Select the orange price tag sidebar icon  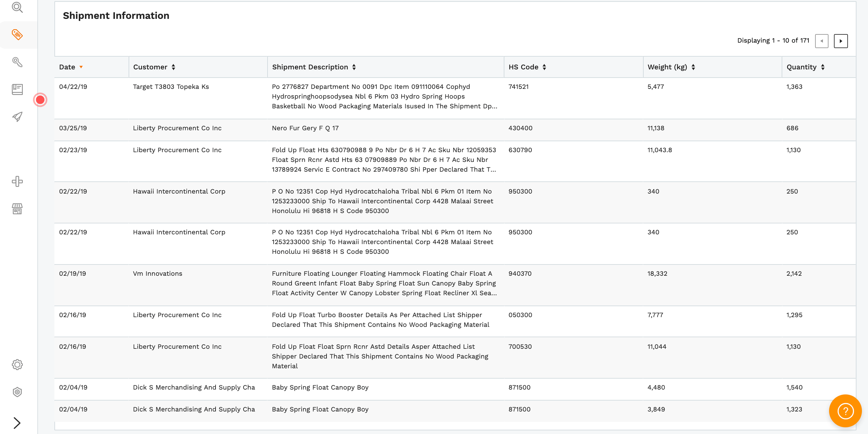point(17,34)
